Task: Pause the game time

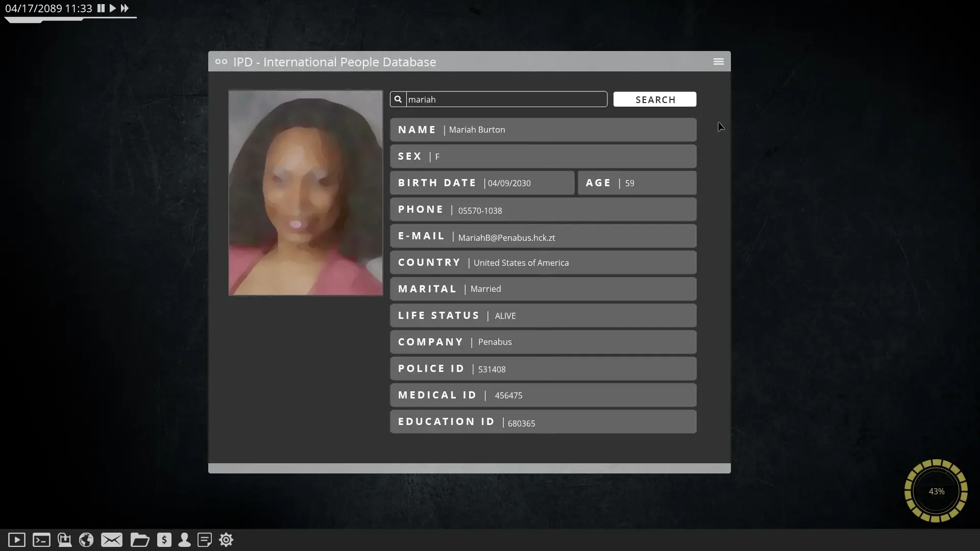Action: coord(101,8)
